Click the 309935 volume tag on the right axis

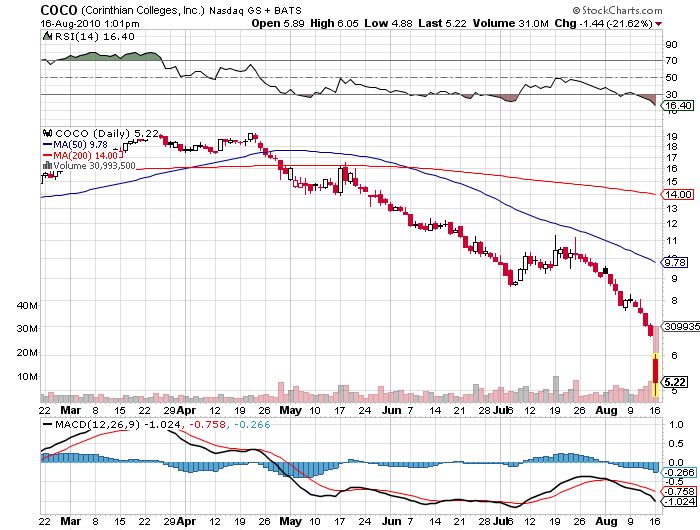680,326
